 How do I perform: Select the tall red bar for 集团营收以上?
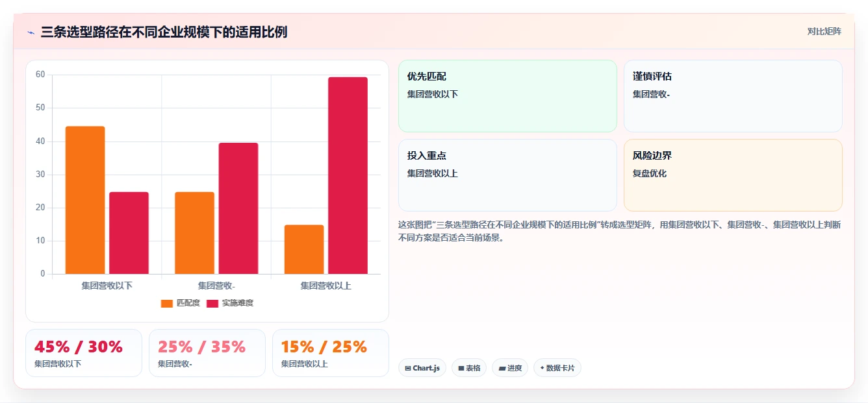(348, 175)
